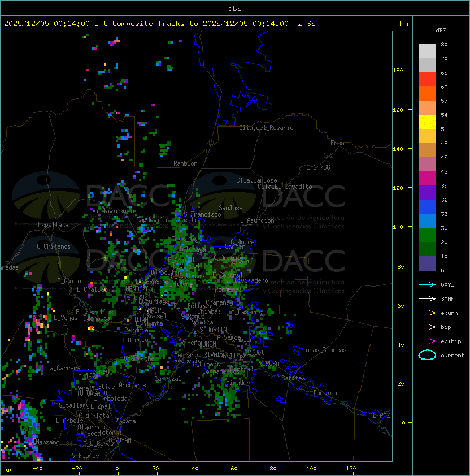Click the 'Carrizal' place label

pyautogui.click(x=168, y=379)
